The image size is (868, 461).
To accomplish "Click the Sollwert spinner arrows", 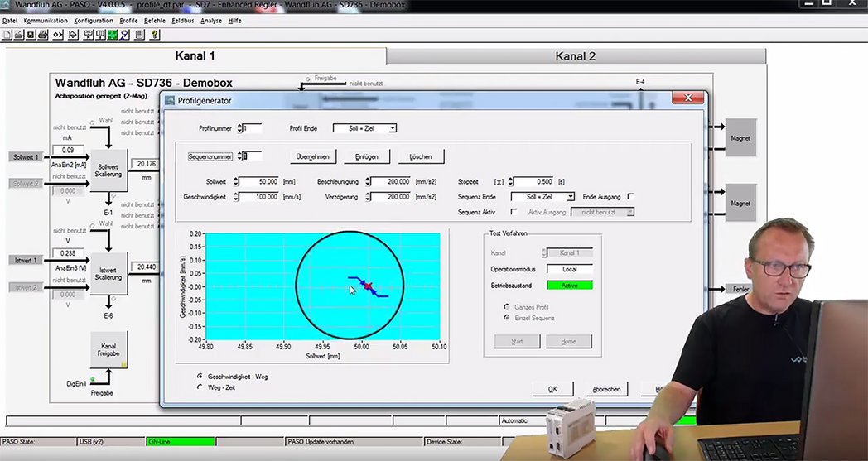I will 236,181.
